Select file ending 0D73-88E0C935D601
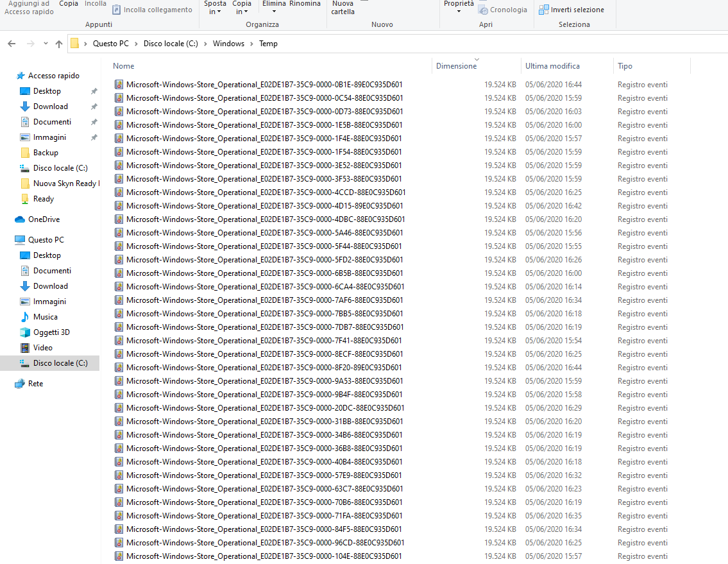 [265, 112]
